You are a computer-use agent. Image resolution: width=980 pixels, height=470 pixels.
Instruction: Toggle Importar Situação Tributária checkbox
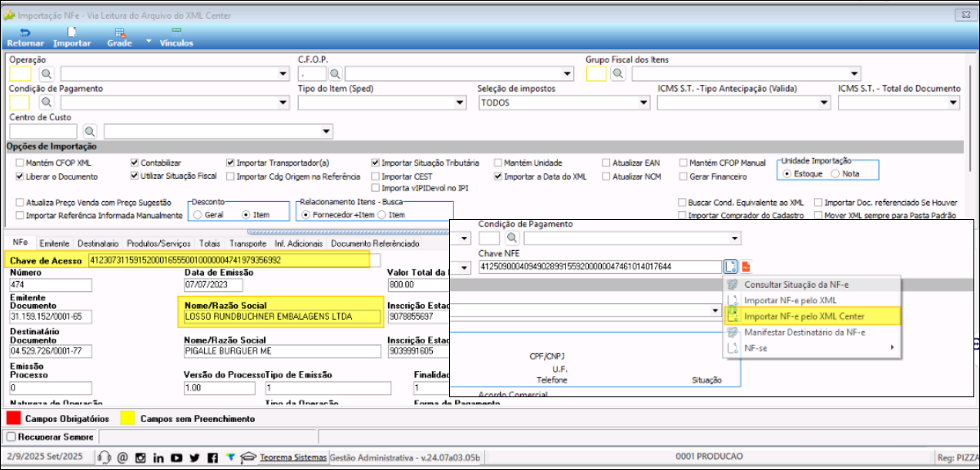point(376,163)
